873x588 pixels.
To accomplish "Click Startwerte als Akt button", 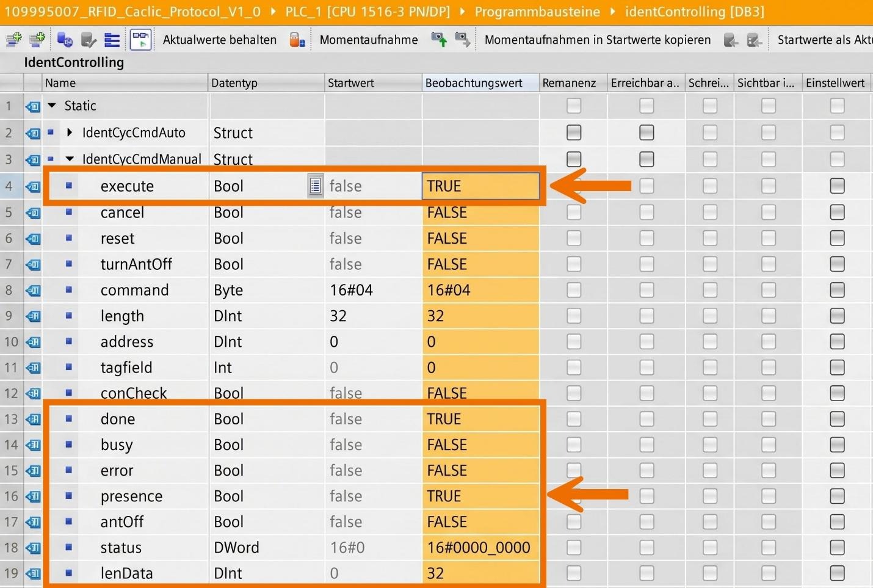I will 825,40.
